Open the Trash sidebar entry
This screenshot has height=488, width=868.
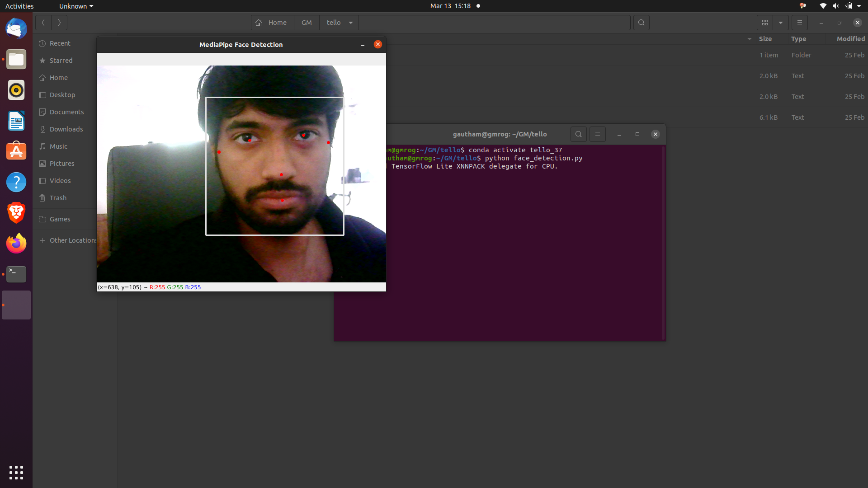(x=58, y=198)
